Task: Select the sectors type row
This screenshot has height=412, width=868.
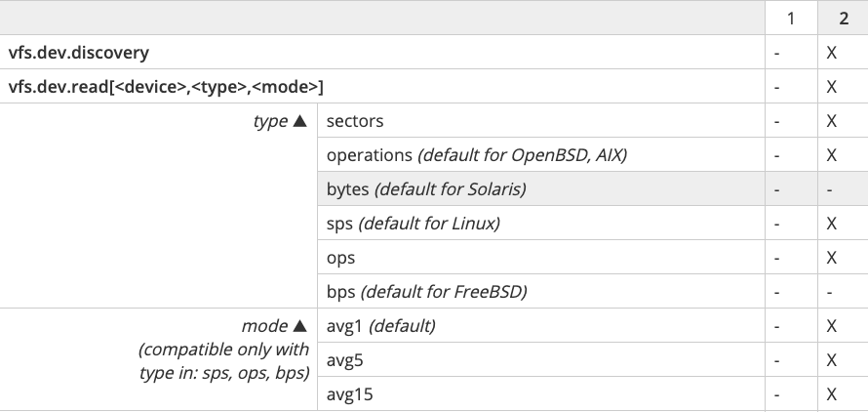Action: (x=355, y=121)
